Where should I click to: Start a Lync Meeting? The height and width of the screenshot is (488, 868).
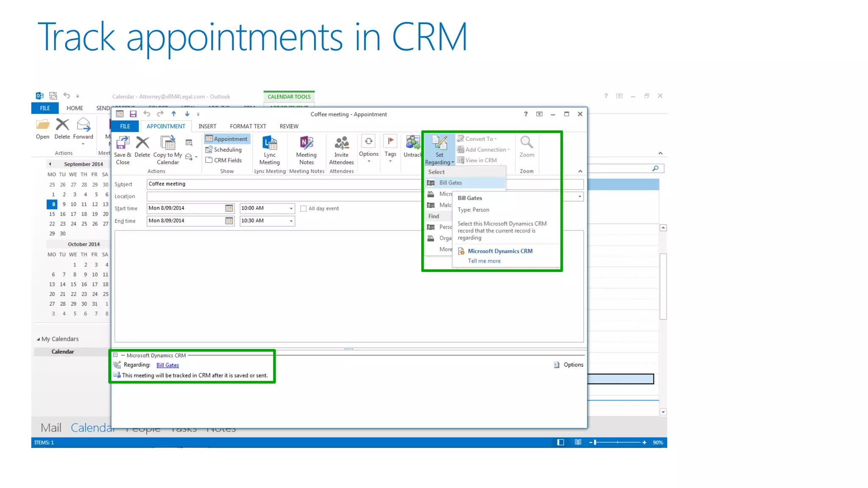(270, 150)
